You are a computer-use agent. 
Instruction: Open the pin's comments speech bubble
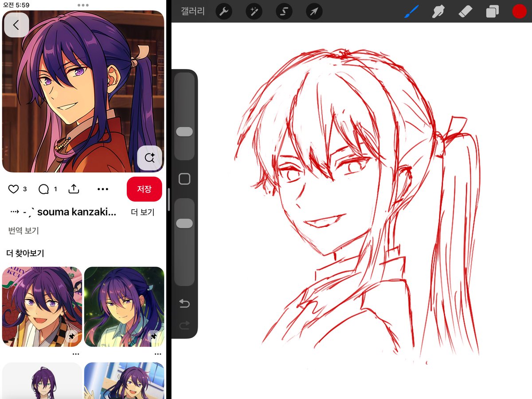coord(43,189)
